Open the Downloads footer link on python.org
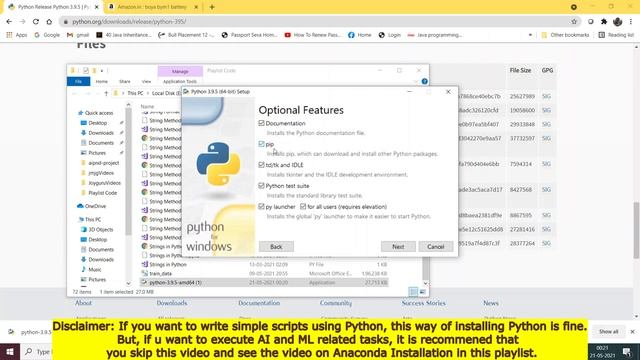The width and height of the screenshot is (640, 360). click(x=172, y=303)
